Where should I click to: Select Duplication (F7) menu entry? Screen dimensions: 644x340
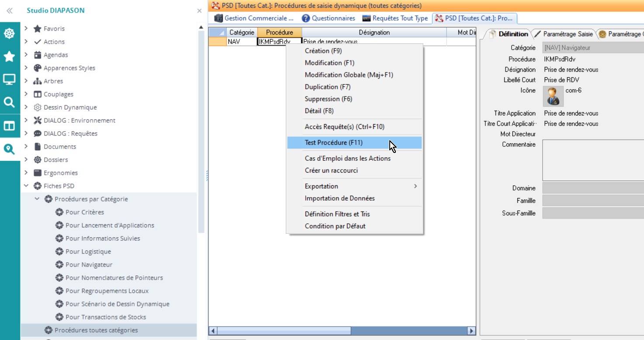click(328, 87)
